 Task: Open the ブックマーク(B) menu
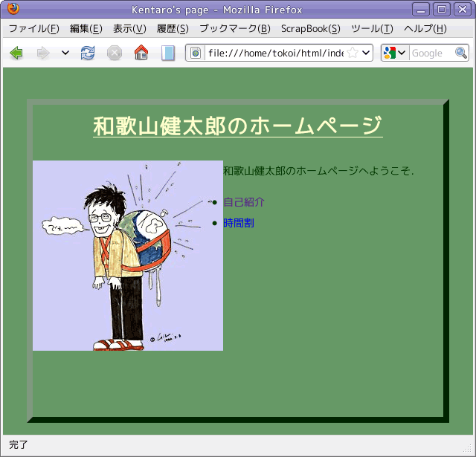[x=234, y=28]
